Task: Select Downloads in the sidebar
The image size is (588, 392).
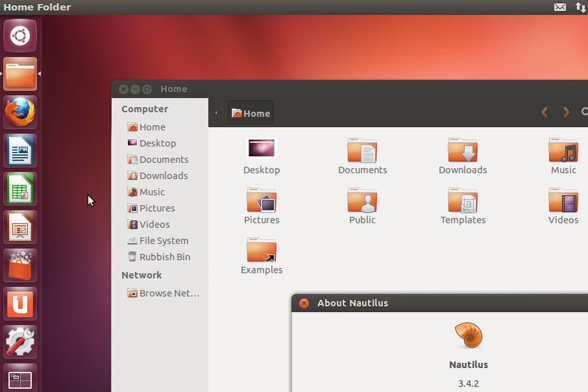Action: [x=158, y=175]
